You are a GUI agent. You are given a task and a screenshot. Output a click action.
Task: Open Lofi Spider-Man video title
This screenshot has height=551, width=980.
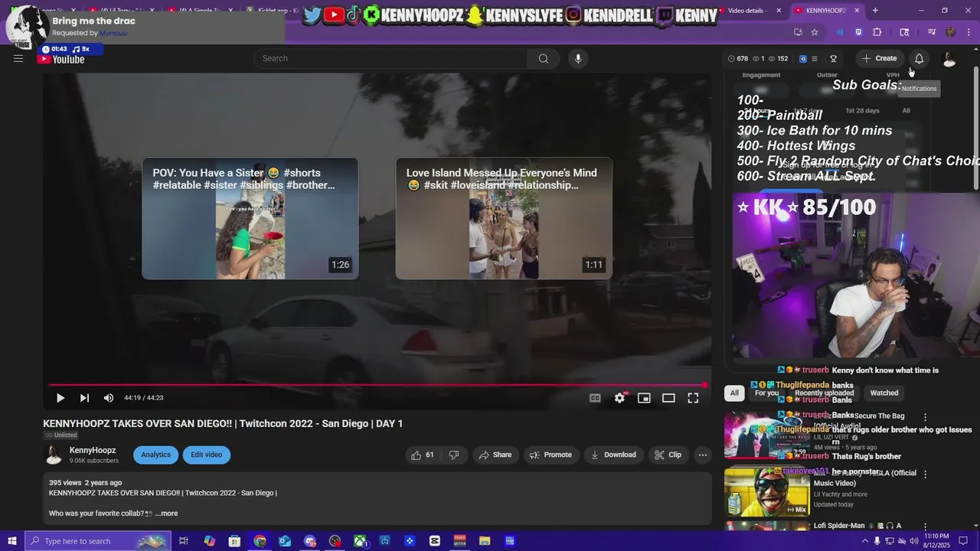[x=857, y=526]
